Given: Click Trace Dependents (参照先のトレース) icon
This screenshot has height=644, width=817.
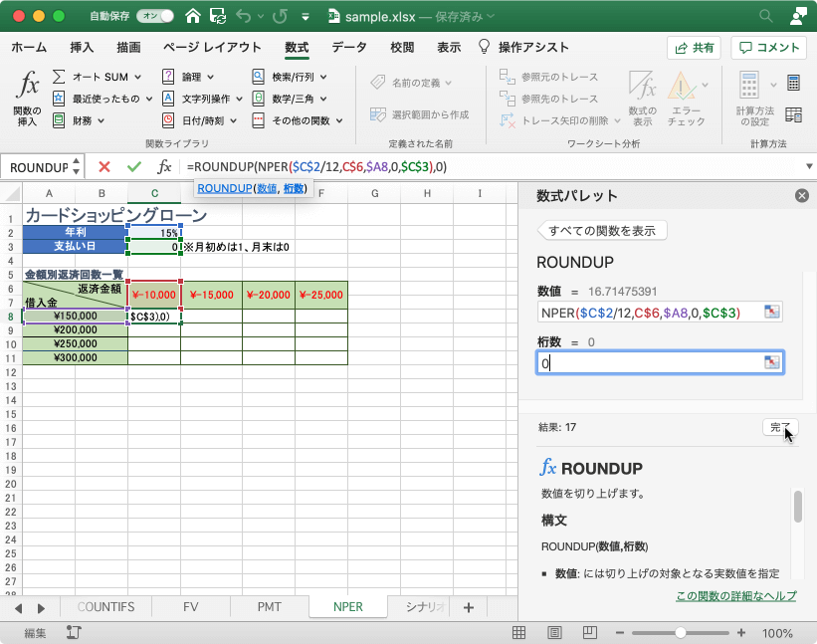Looking at the screenshot, I should click(507, 98).
